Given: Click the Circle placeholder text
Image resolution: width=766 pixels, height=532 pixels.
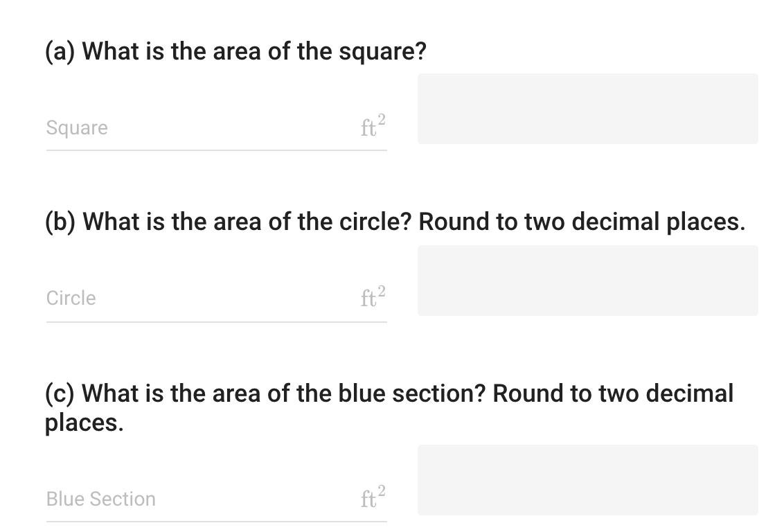Looking at the screenshot, I should coord(70,298).
